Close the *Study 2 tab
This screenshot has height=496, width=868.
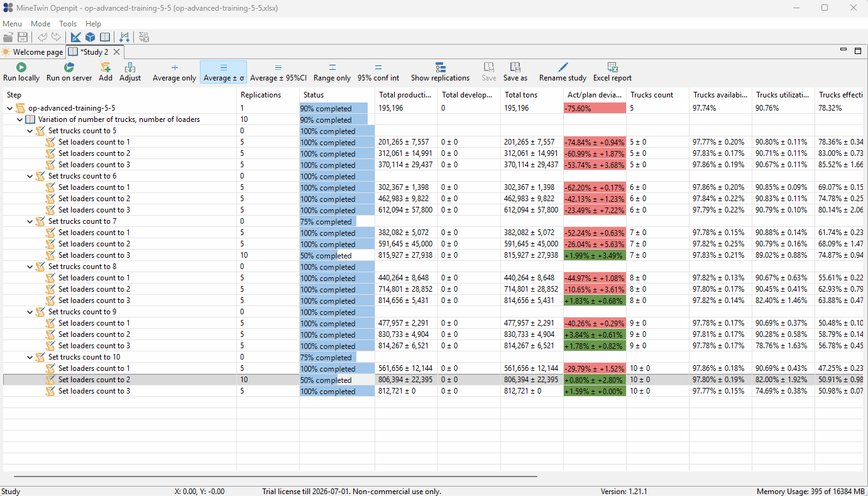click(x=117, y=52)
